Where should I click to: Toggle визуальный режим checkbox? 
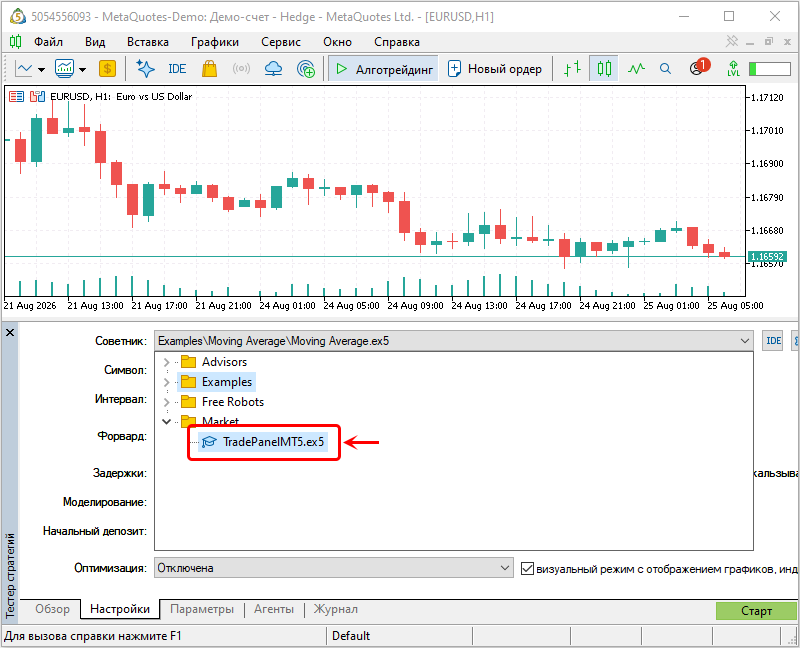(x=527, y=568)
